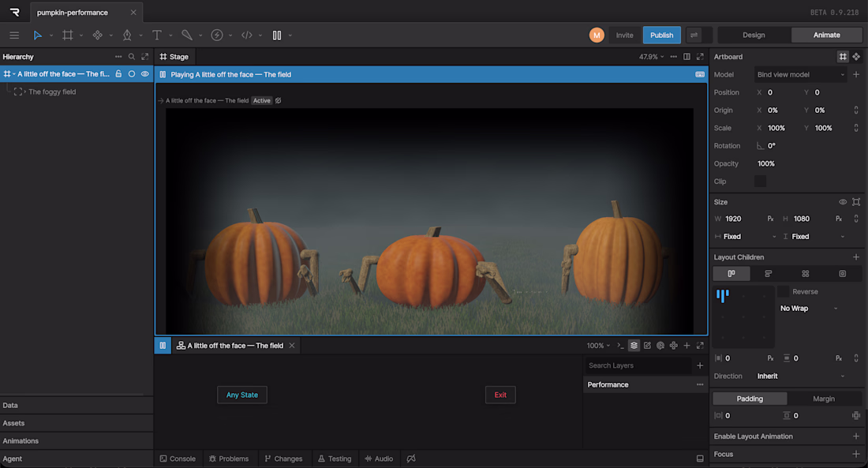Viewport: 868px width, 468px height.
Task: Toggle Size visibility eye icon
Action: (x=843, y=201)
